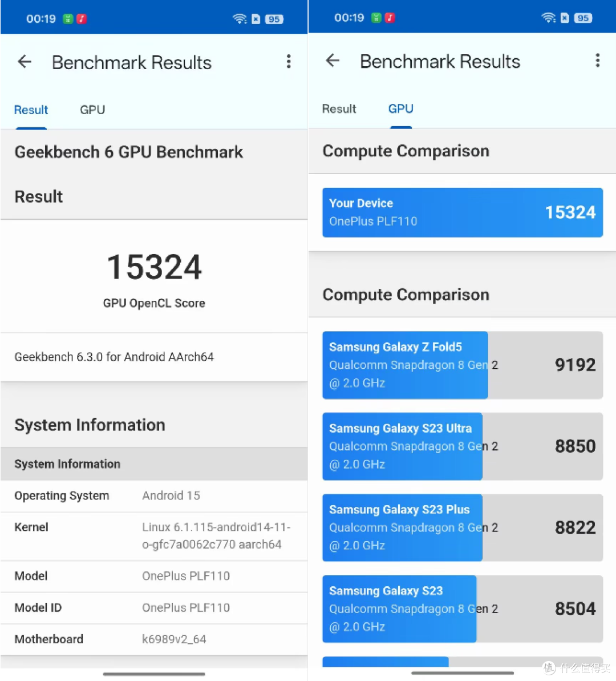Tap battery 95 indicator on left screen
The image size is (616, 681).
point(274,19)
